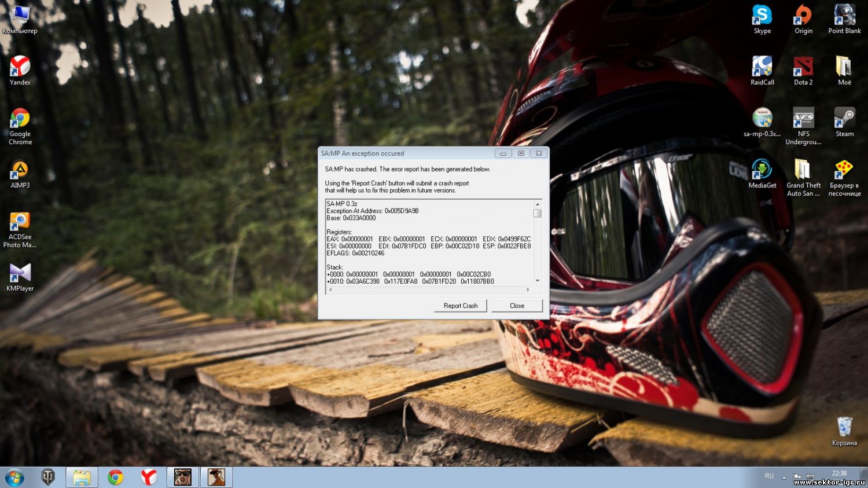The height and width of the screenshot is (488, 868).
Task: Close SA:MP dialog via title bar X
Action: click(x=539, y=153)
